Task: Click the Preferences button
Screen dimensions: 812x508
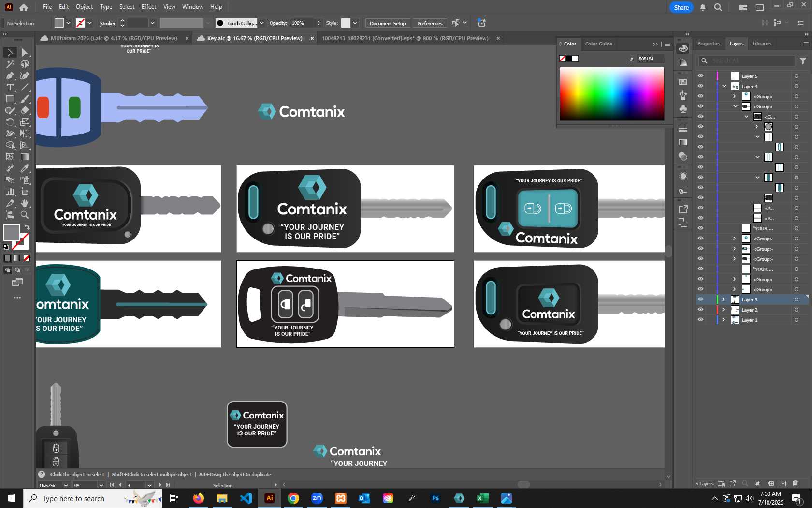Action: (x=430, y=23)
